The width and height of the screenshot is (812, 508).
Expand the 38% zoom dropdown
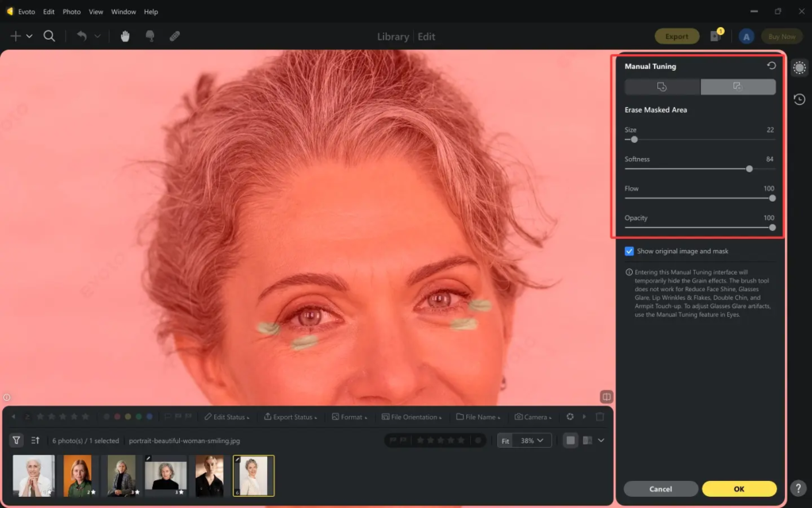point(533,441)
